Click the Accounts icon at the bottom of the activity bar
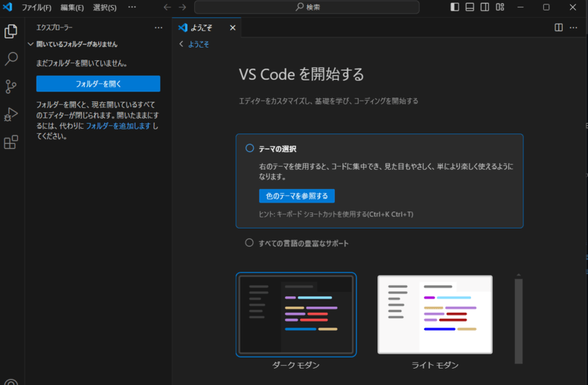 (11, 381)
